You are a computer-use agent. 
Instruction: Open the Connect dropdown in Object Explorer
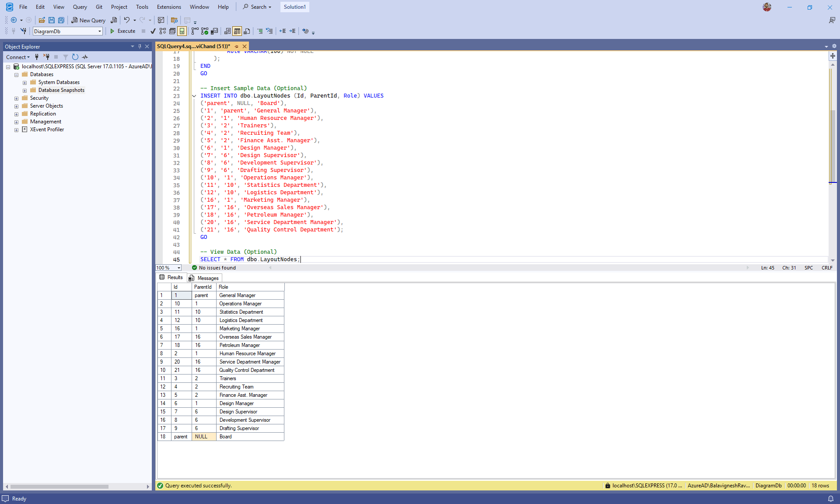(18, 57)
